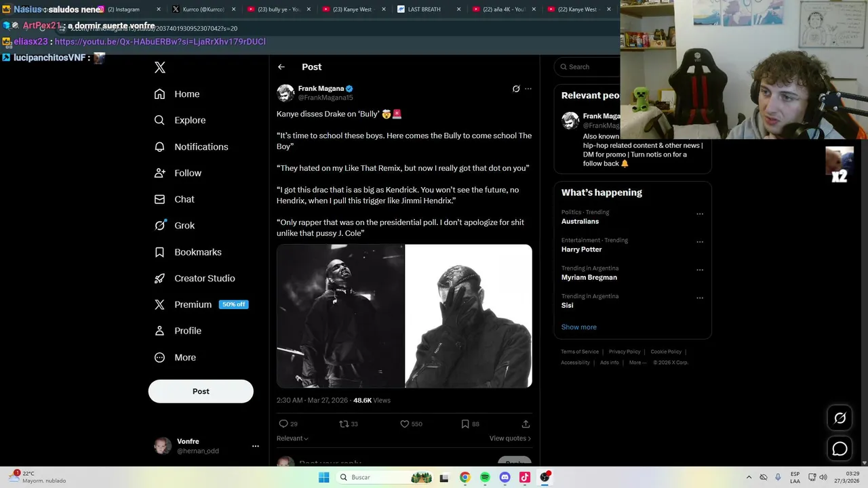Click the white Post button
Viewport: 868px width, 488px height.
[x=201, y=391]
